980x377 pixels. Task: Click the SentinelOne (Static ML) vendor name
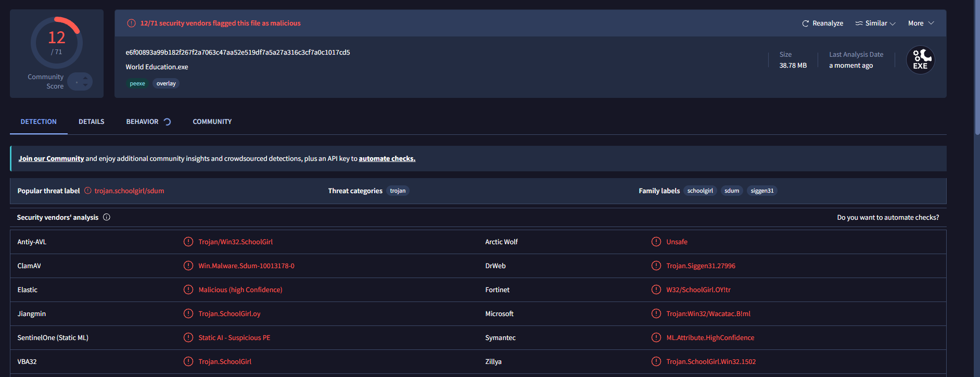[x=53, y=338]
